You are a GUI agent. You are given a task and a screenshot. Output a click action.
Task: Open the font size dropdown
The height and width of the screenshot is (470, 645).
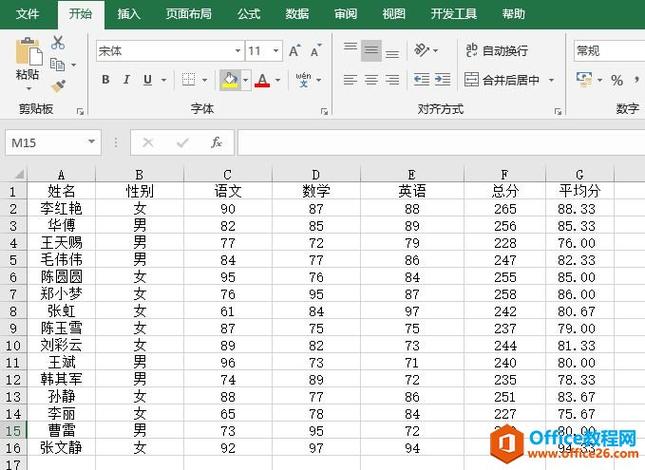[x=276, y=51]
